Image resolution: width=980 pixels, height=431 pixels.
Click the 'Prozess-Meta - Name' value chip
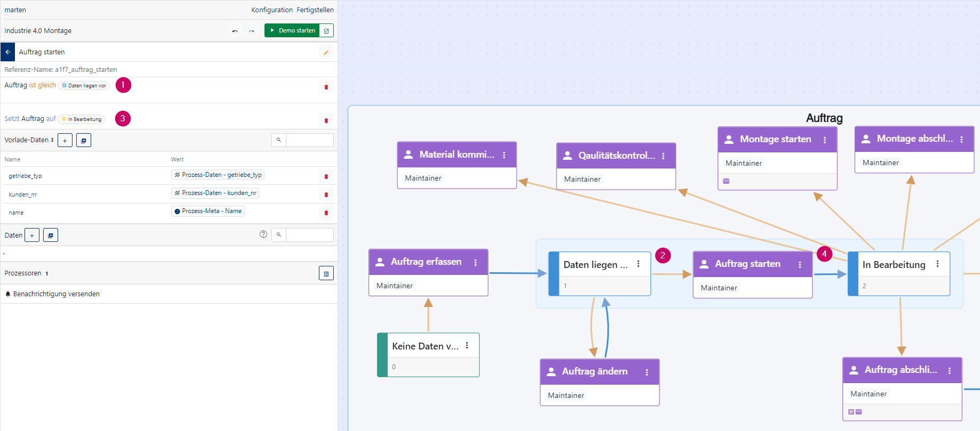(x=208, y=211)
